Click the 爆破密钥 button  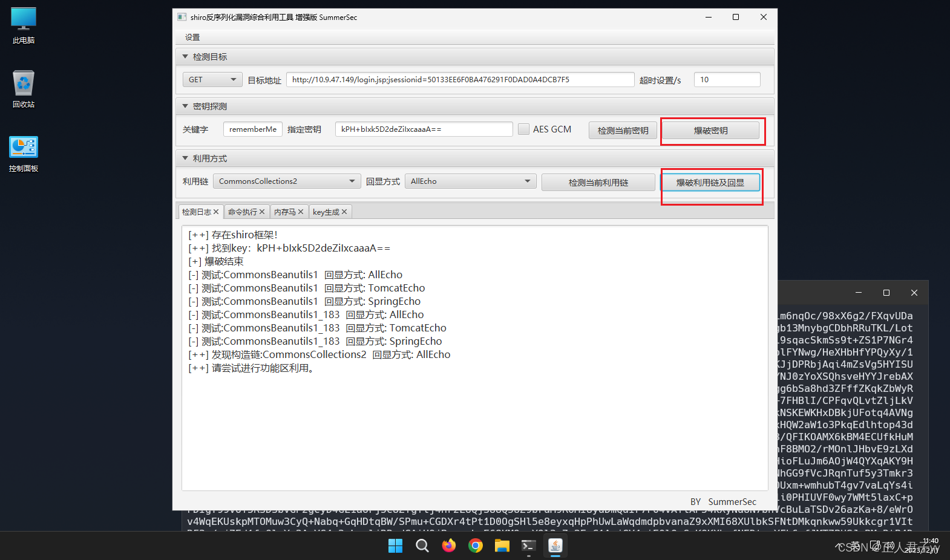[711, 130]
